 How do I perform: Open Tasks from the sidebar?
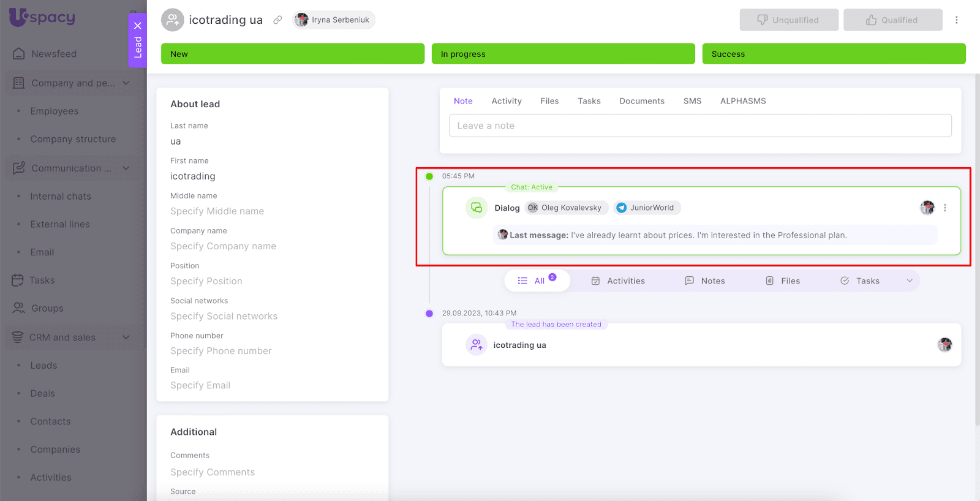click(x=42, y=281)
